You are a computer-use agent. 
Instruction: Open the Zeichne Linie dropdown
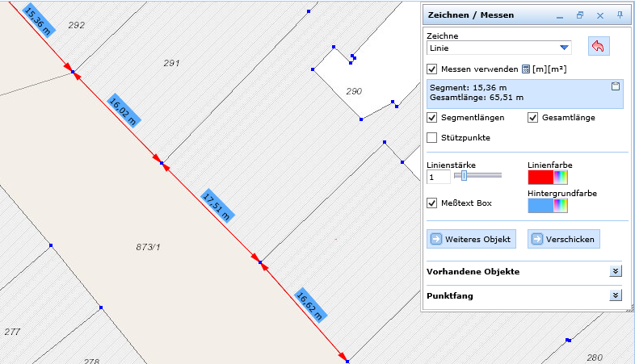pyautogui.click(x=499, y=48)
